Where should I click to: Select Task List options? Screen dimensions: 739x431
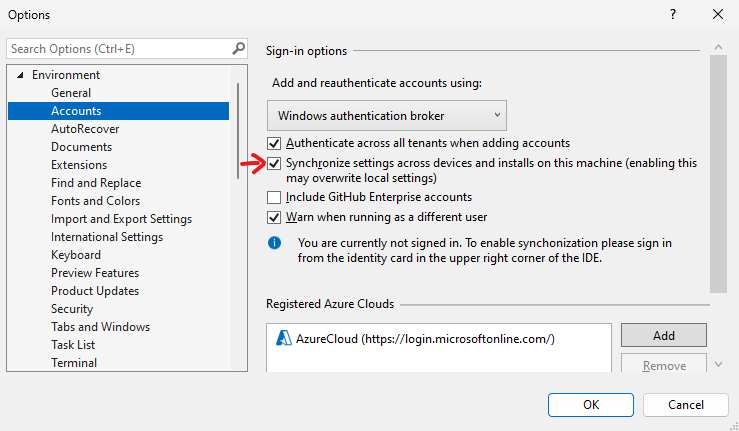(73, 345)
